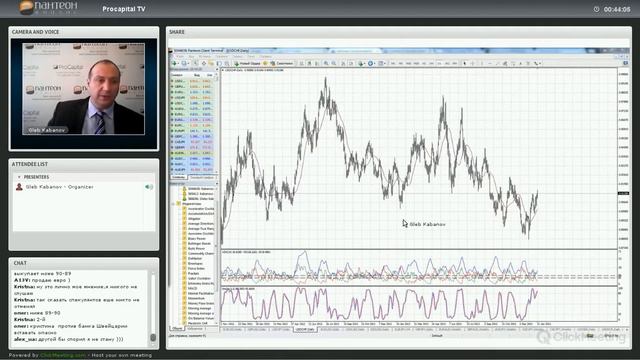
Task: Open the ClickMeeting.com link in footer
Action: 63,355
